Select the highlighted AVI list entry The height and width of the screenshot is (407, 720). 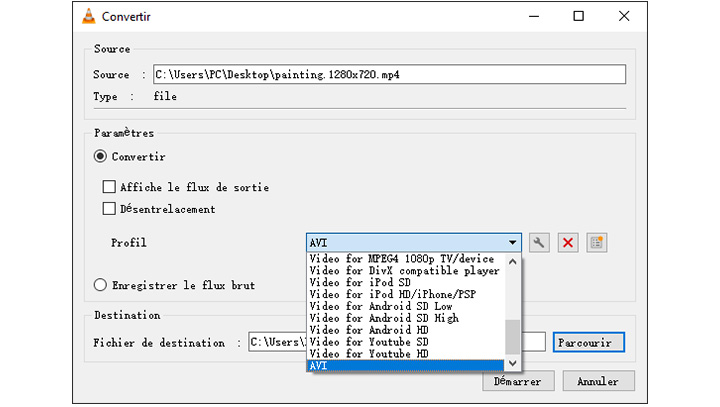click(406, 366)
